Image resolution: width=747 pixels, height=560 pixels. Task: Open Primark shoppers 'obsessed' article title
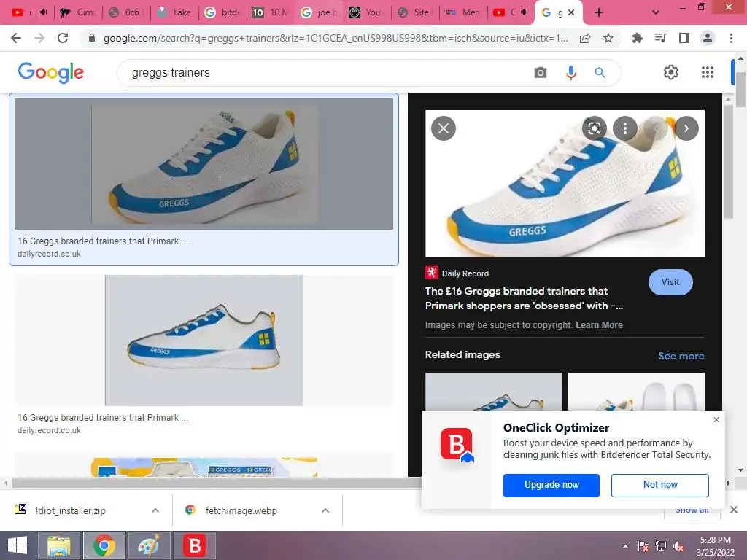click(524, 298)
